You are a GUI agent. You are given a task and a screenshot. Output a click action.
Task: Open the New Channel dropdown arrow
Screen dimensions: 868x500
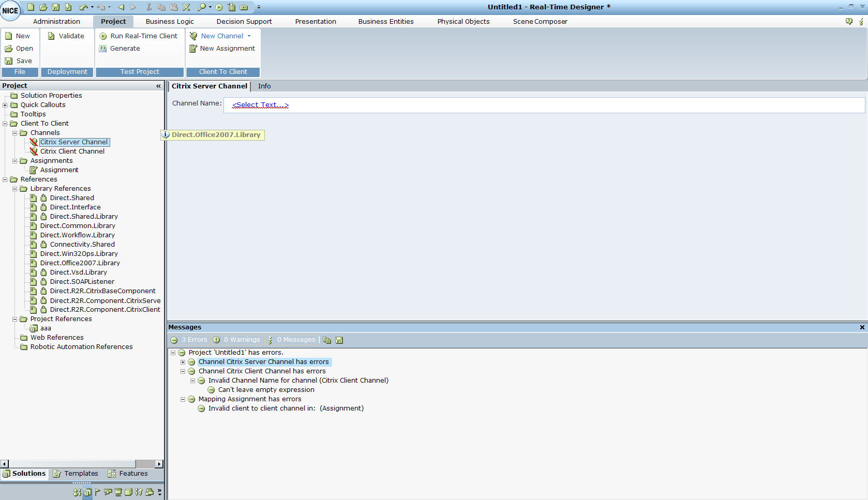pos(249,36)
